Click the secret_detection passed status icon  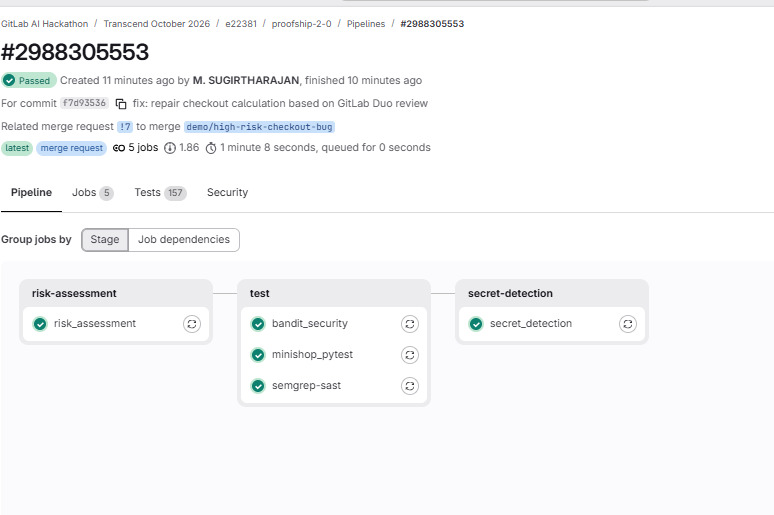pos(476,324)
